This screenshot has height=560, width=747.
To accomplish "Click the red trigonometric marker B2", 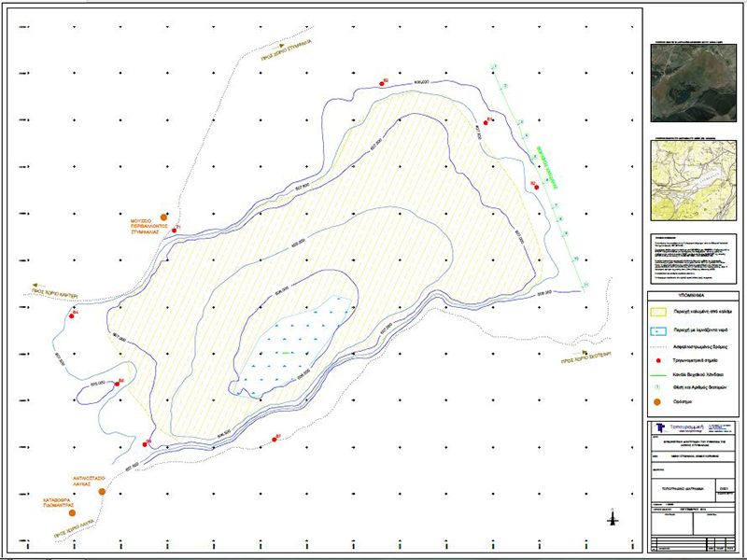I will [537, 188].
